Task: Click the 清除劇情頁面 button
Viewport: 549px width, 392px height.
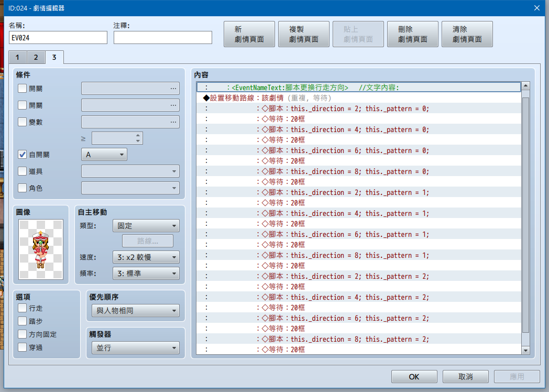Action: pos(467,34)
